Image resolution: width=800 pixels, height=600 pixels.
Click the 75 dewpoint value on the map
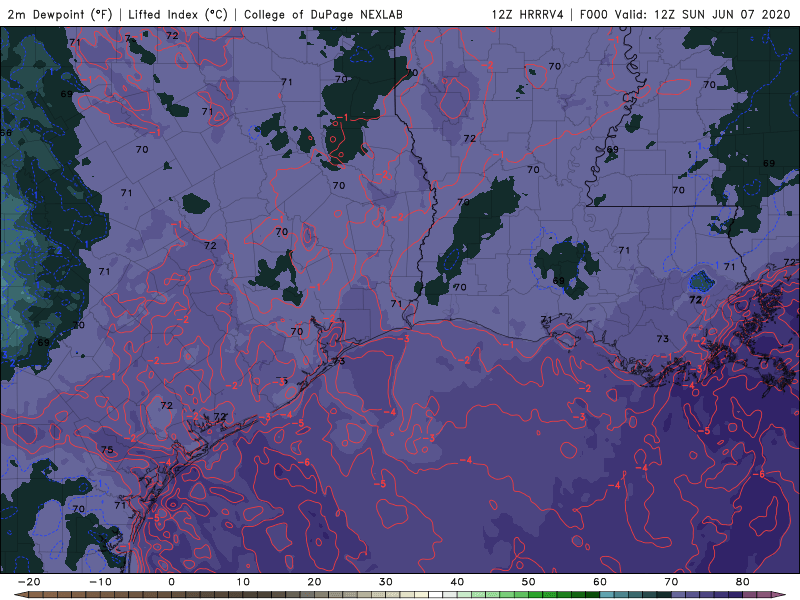(107, 449)
